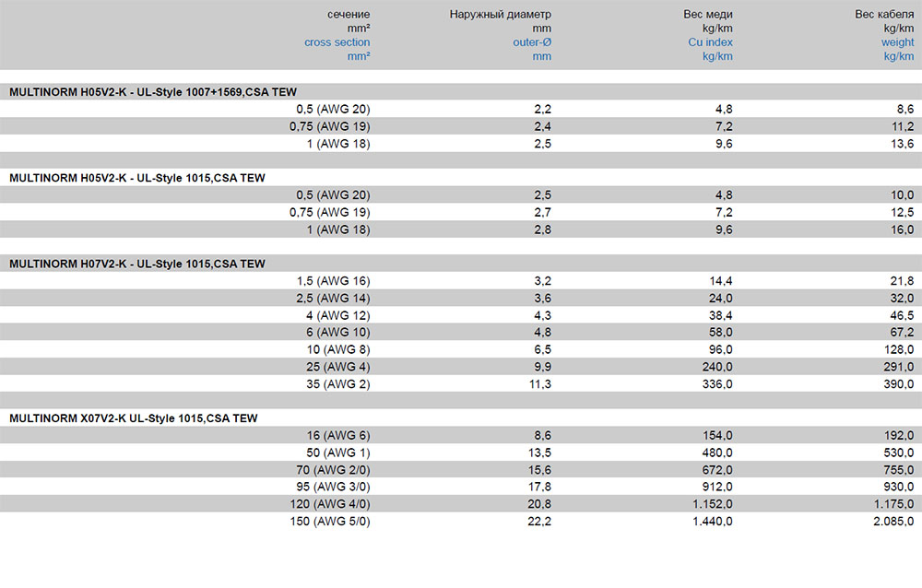Image resolution: width=922 pixels, height=588 pixels.
Task: Click the outer diameter value '2,8'
Action: coord(543,229)
